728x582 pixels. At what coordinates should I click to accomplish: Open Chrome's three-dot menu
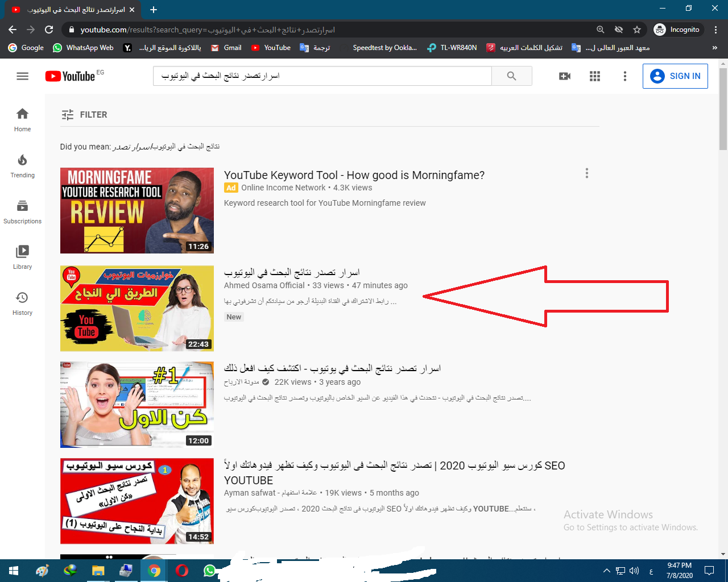[715, 30]
